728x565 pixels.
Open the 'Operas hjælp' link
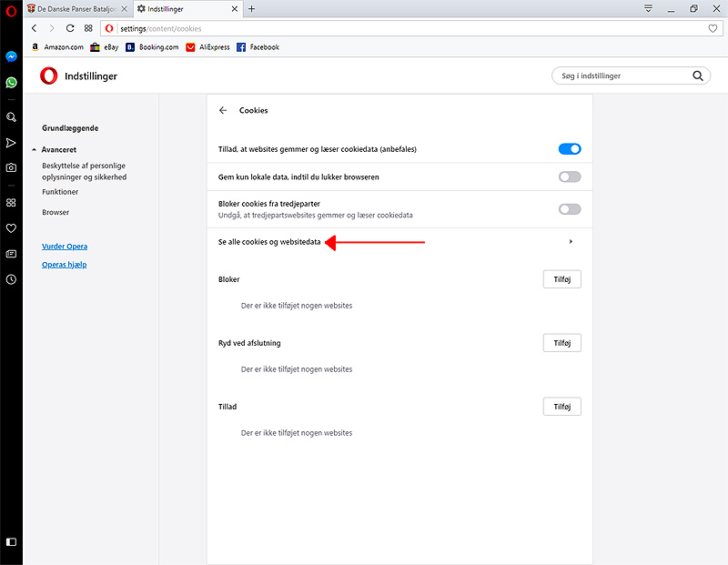(65, 265)
